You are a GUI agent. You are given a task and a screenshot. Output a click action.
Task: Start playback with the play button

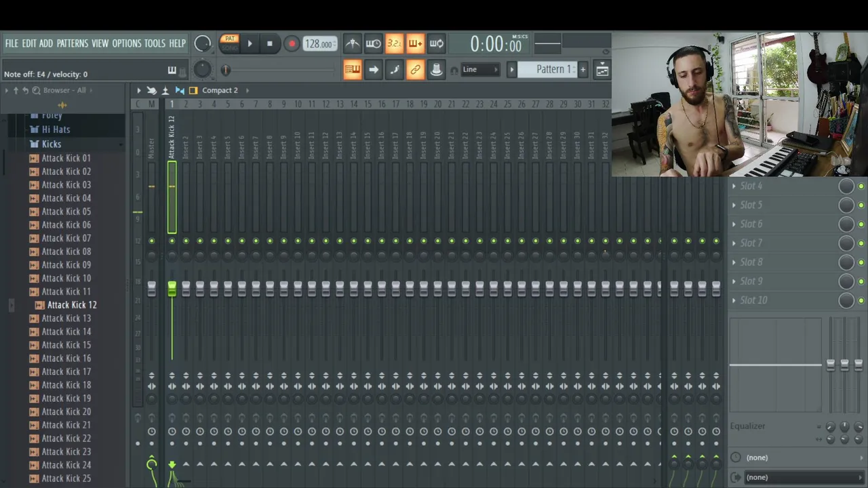250,44
